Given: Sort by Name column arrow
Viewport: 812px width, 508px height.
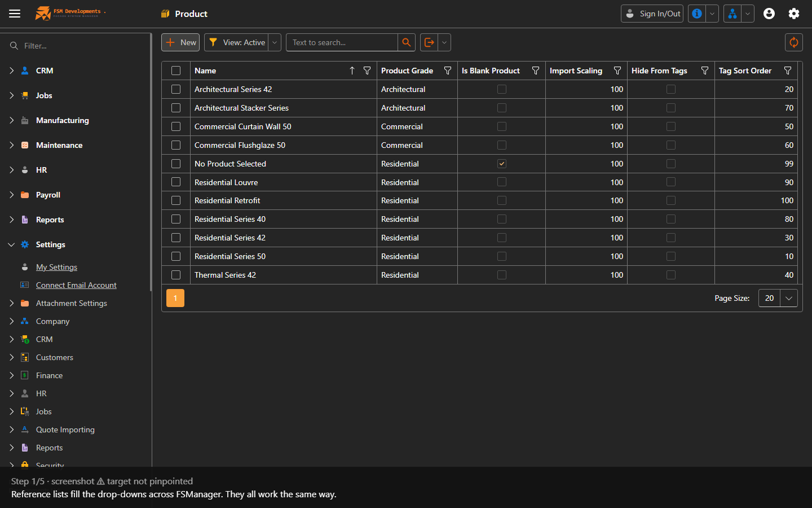Looking at the screenshot, I should [x=352, y=71].
